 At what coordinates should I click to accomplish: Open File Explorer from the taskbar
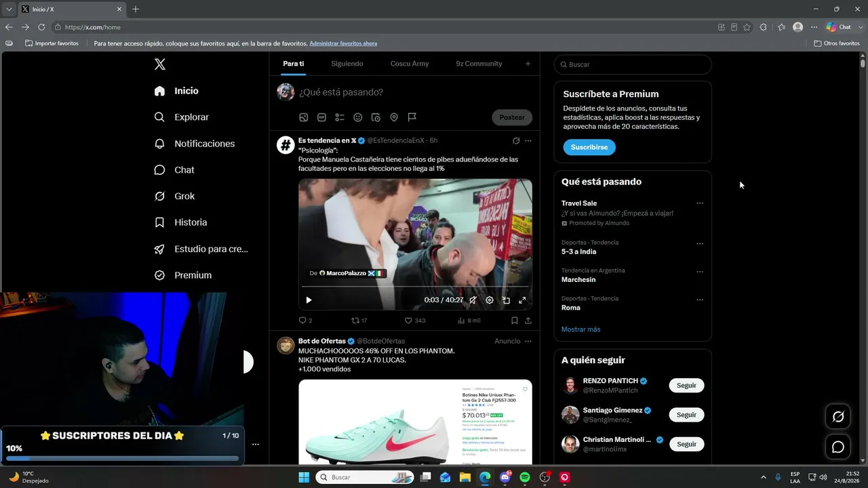465,477
